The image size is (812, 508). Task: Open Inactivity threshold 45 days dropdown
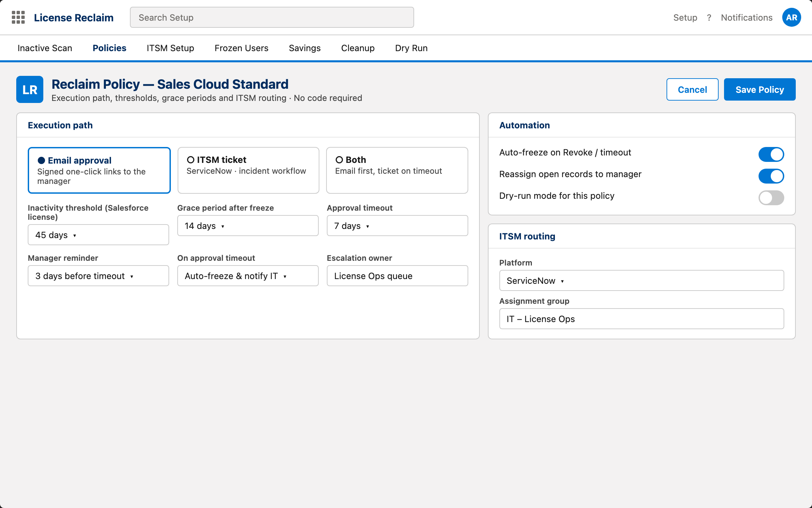click(x=98, y=235)
